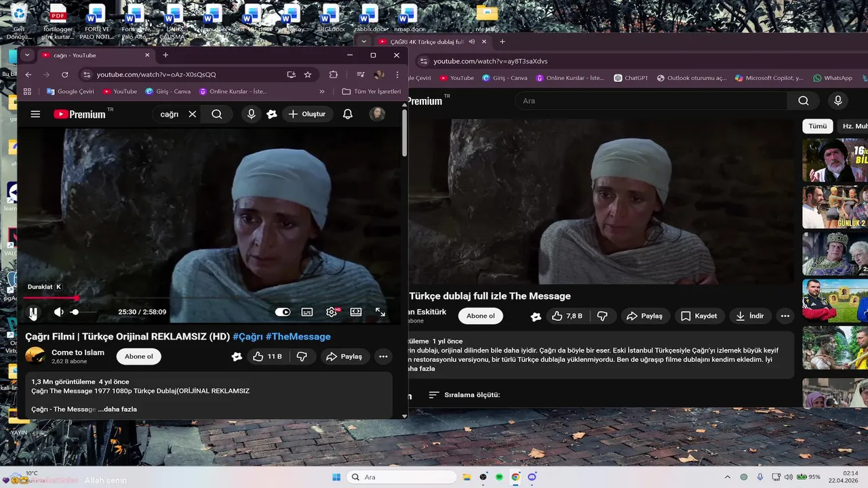Clear the 'çağrı' search text

point(193,115)
